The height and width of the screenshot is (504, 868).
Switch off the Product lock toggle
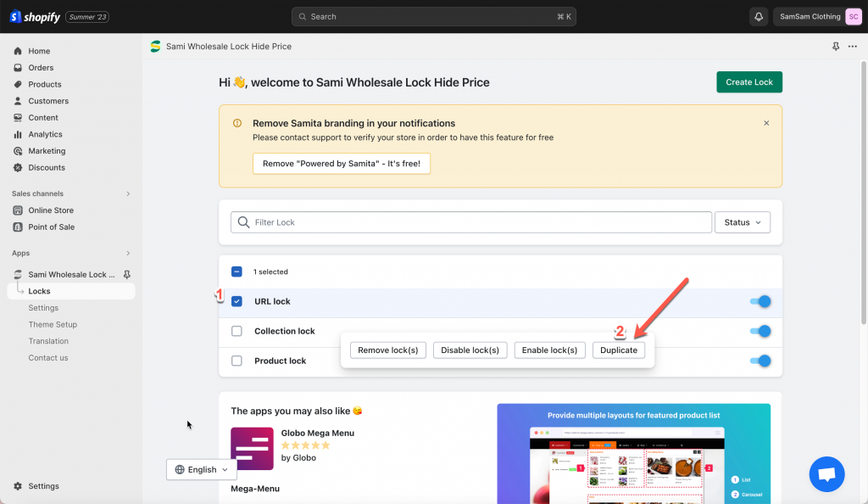tap(760, 361)
